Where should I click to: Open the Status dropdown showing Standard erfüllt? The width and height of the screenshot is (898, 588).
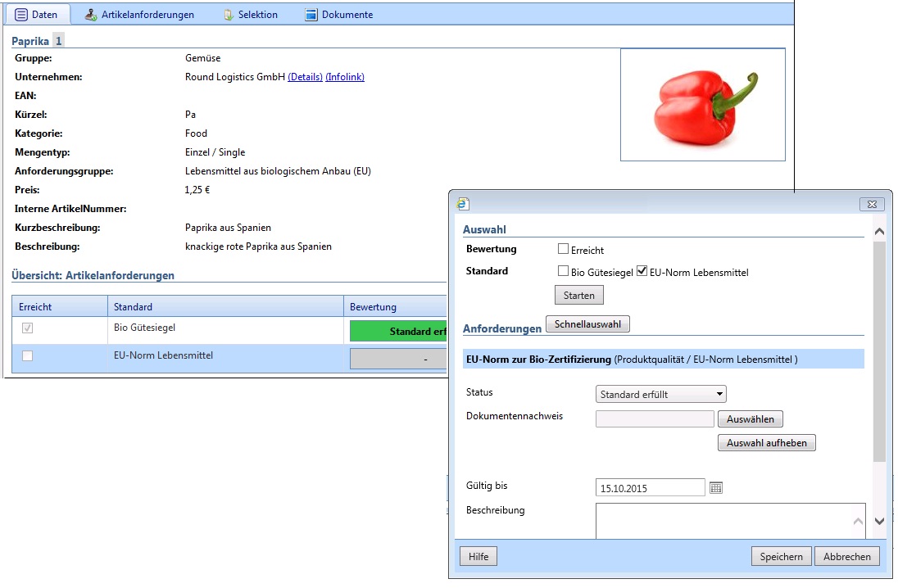pyautogui.click(x=660, y=395)
